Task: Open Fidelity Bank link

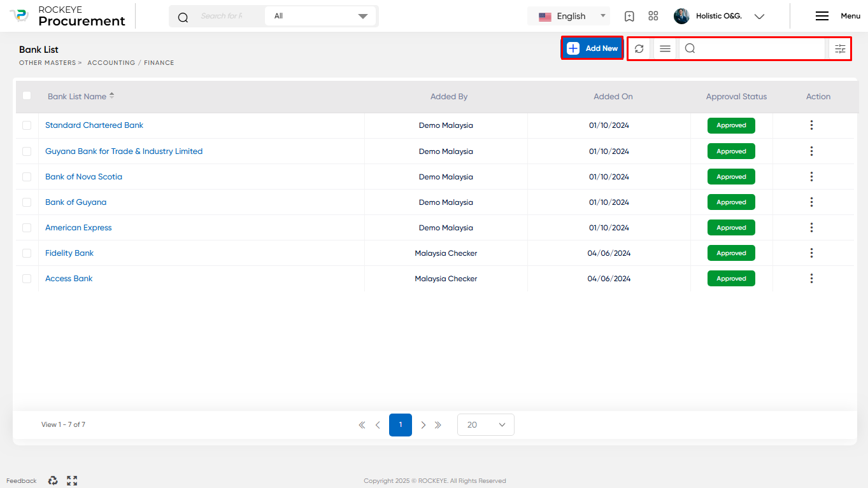Action: [x=69, y=253]
